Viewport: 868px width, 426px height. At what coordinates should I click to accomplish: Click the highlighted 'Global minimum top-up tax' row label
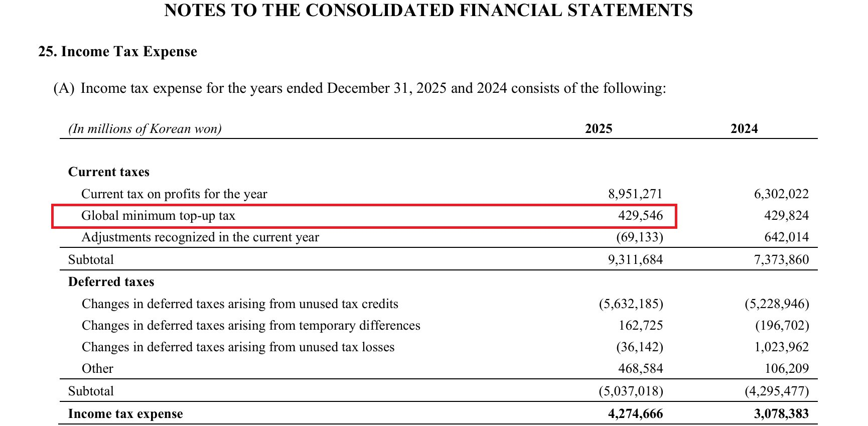pos(158,216)
